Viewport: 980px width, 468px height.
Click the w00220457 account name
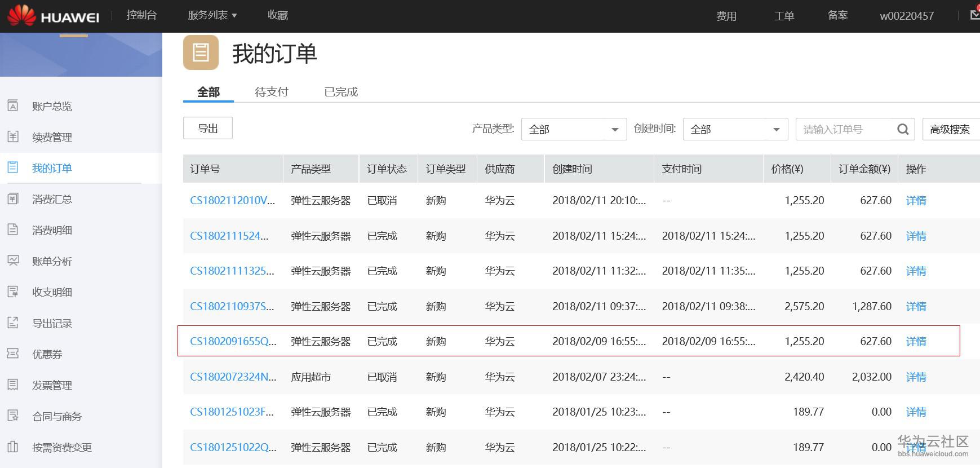[x=907, y=16]
